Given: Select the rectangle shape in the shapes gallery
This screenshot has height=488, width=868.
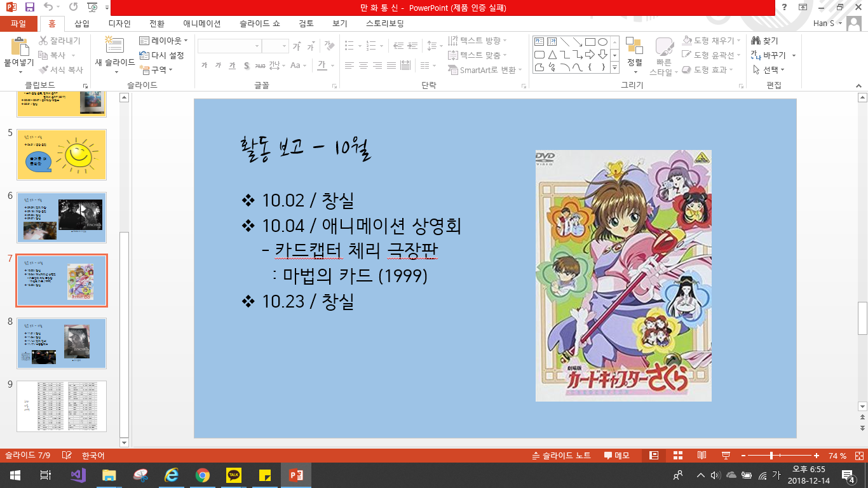Looking at the screenshot, I should click(x=590, y=42).
